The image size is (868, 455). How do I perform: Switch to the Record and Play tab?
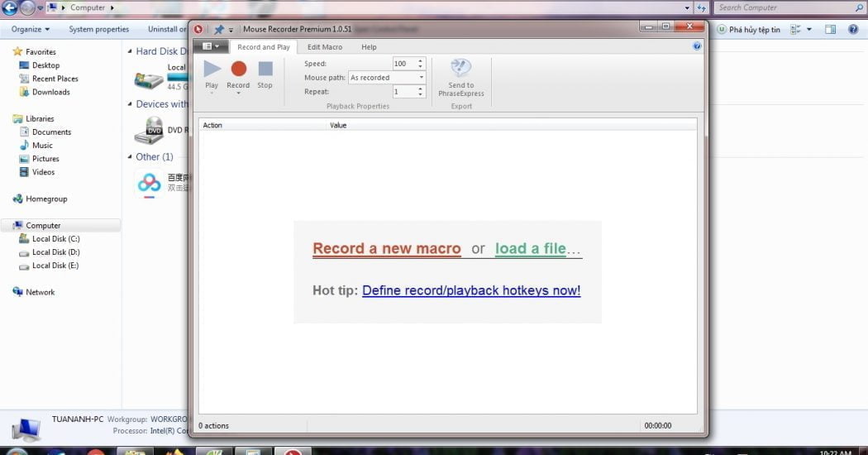pos(264,47)
